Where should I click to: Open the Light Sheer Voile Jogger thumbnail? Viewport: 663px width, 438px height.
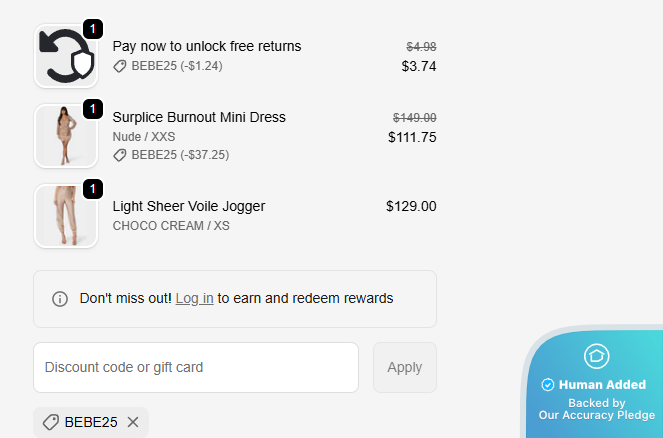click(x=66, y=216)
